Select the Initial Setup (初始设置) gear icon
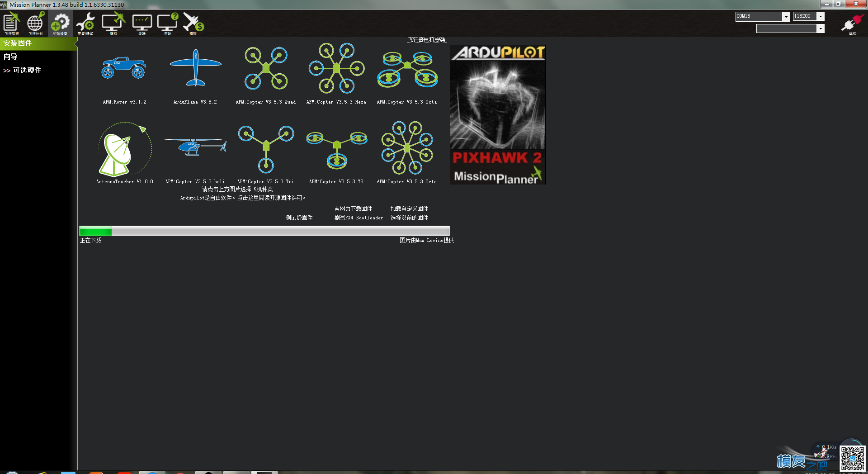 point(60,24)
